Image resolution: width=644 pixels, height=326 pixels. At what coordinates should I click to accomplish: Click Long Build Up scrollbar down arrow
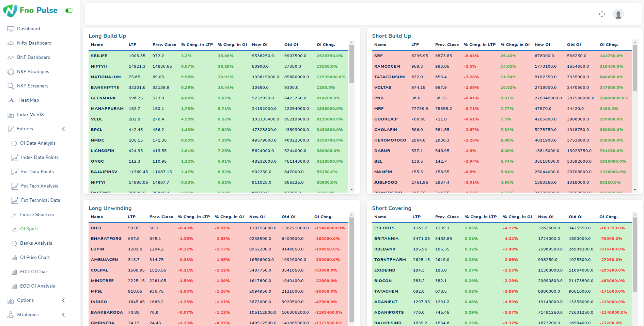pos(351,190)
